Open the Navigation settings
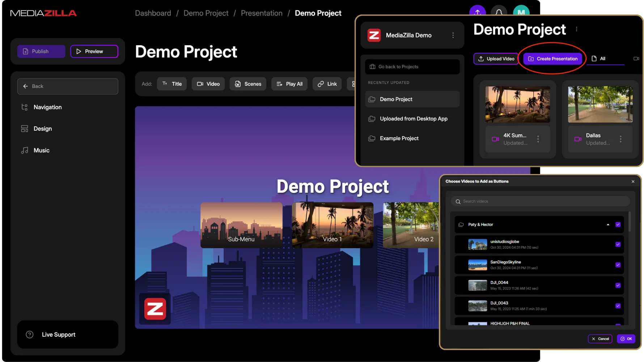 coord(47,107)
